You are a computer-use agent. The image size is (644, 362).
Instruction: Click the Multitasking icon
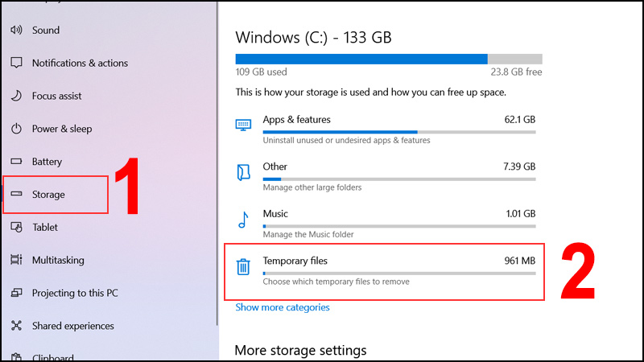15,261
